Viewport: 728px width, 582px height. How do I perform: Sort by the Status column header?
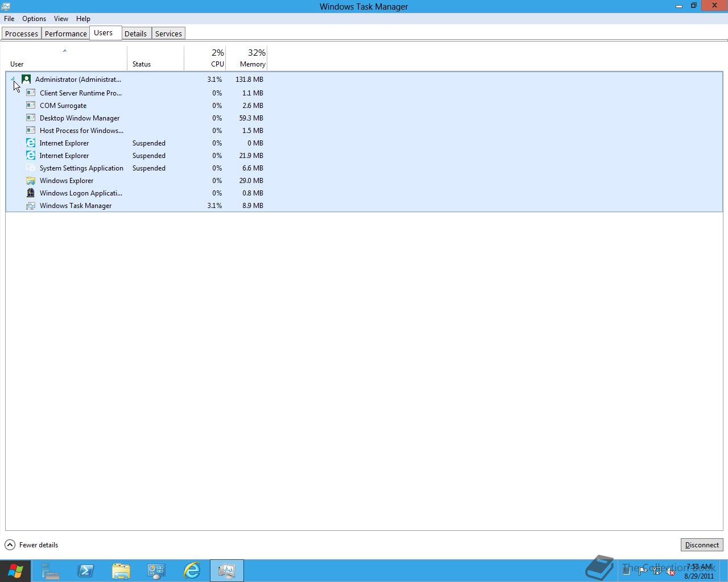pos(155,58)
